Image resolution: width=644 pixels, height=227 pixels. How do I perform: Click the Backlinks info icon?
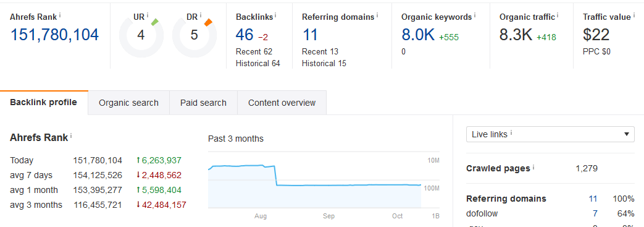point(275,15)
